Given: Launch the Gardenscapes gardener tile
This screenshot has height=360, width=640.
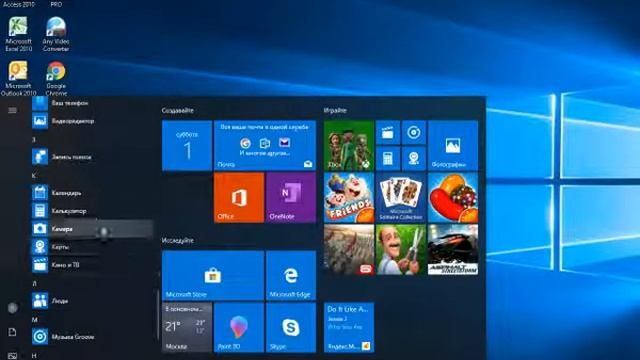Looking at the screenshot, I should 401,249.
